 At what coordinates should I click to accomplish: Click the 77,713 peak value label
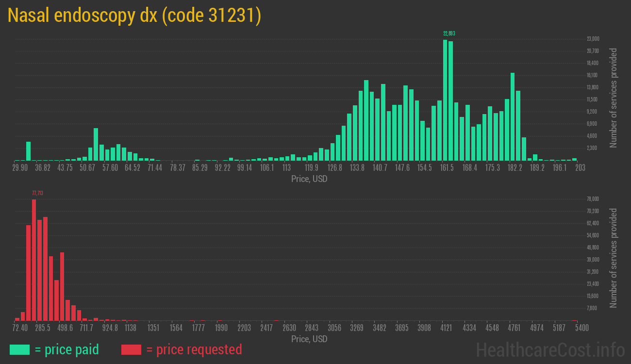click(37, 193)
